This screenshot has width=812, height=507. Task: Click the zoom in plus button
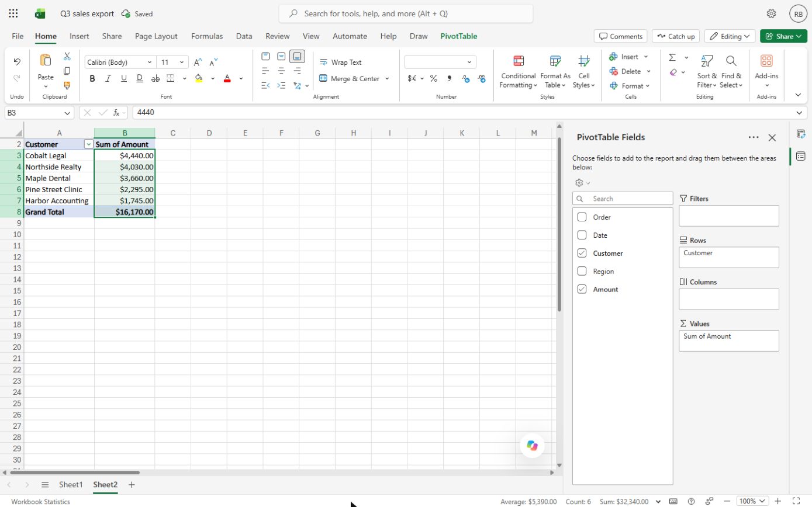(778, 501)
